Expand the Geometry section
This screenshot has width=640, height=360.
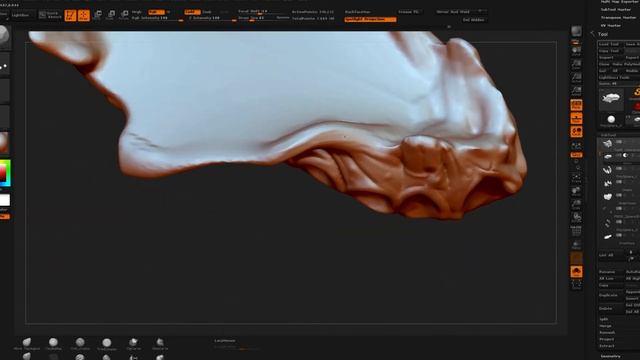point(611,356)
